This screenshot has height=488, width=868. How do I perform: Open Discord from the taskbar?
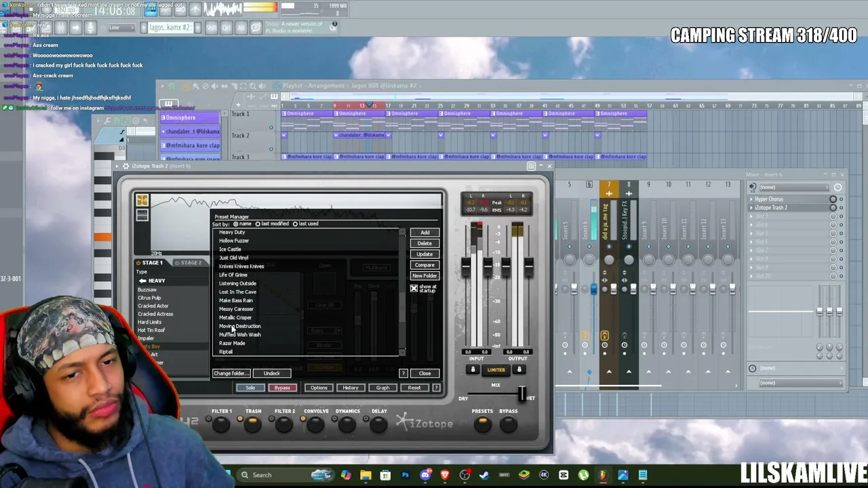click(425, 475)
